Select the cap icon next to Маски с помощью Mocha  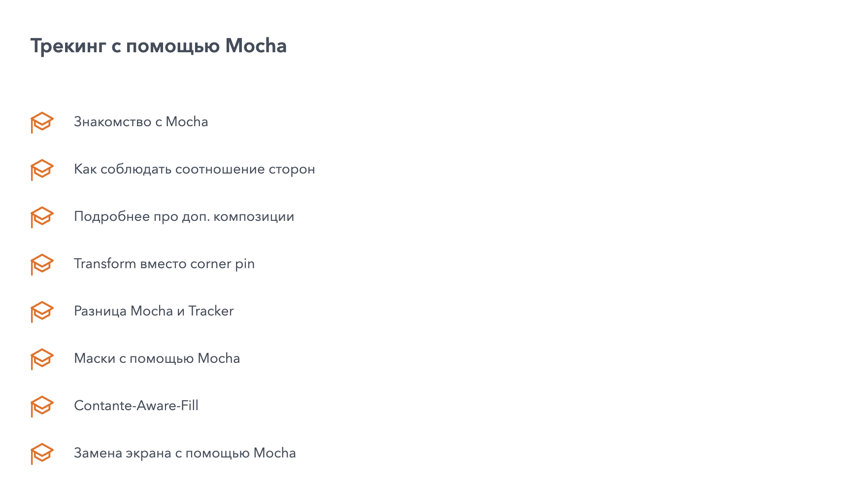click(42, 358)
